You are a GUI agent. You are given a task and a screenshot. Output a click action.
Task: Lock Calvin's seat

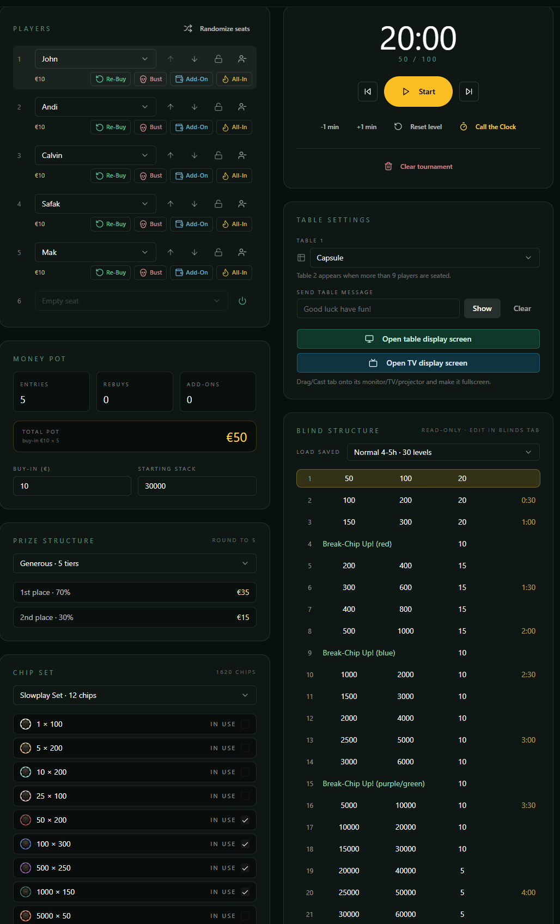click(x=218, y=155)
